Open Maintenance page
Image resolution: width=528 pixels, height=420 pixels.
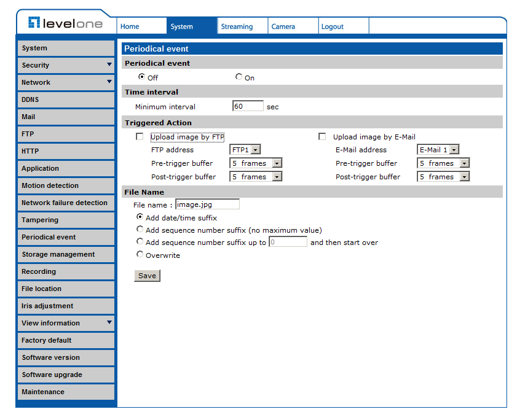point(66,392)
